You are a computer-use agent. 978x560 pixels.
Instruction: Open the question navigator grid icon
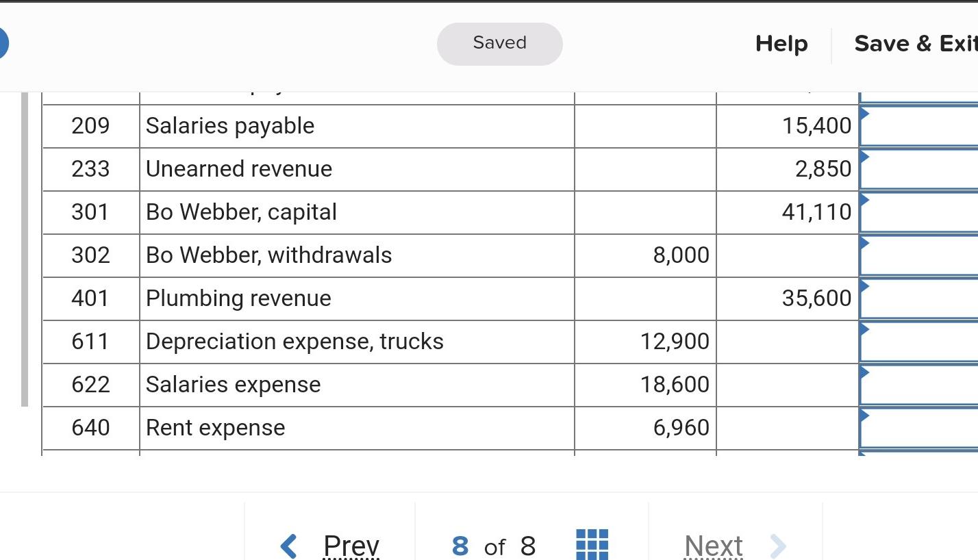coord(592,546)
